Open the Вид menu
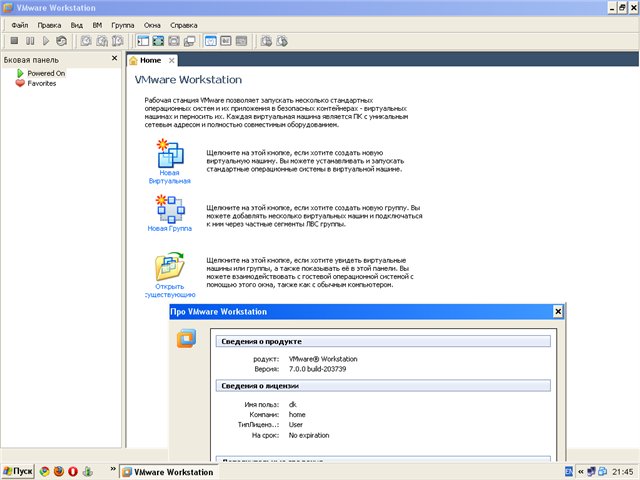This screenshot has width=640, height=480. (76, 25)
